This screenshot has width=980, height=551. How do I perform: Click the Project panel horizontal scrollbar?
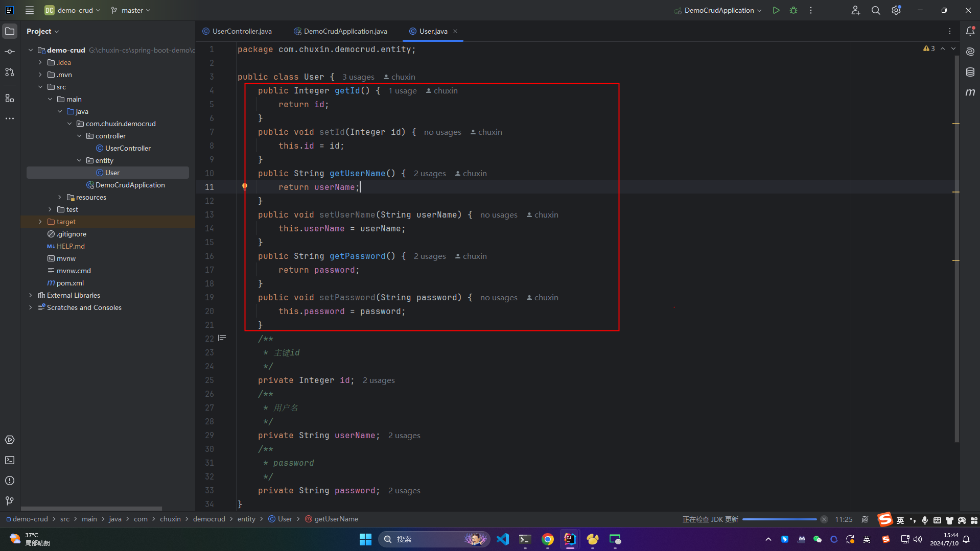click(91, 509)
